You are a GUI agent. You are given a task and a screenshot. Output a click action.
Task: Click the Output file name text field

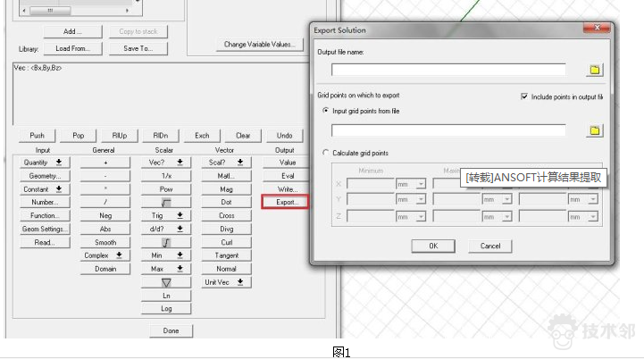coord(448,70)
